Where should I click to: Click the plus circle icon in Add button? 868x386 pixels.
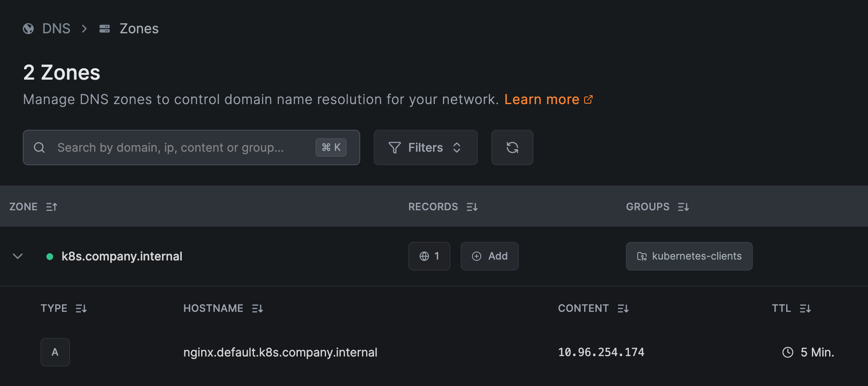click(477, 256)
